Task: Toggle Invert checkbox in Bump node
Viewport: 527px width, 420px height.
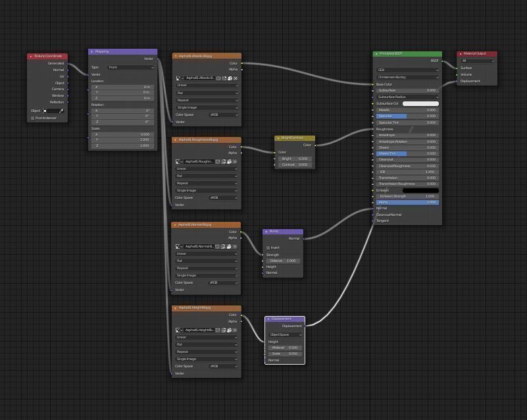Action: coord(268,248)
